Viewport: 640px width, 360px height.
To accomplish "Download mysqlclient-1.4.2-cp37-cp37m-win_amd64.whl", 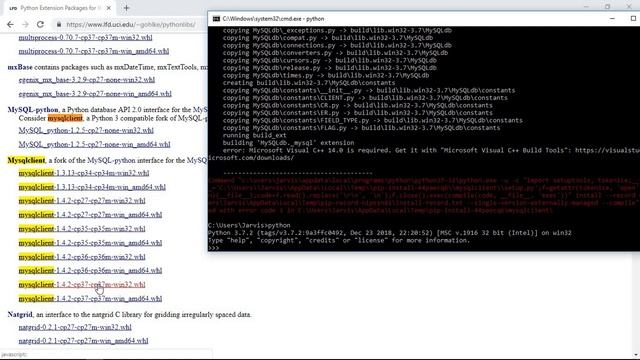I will coord(90,299).
